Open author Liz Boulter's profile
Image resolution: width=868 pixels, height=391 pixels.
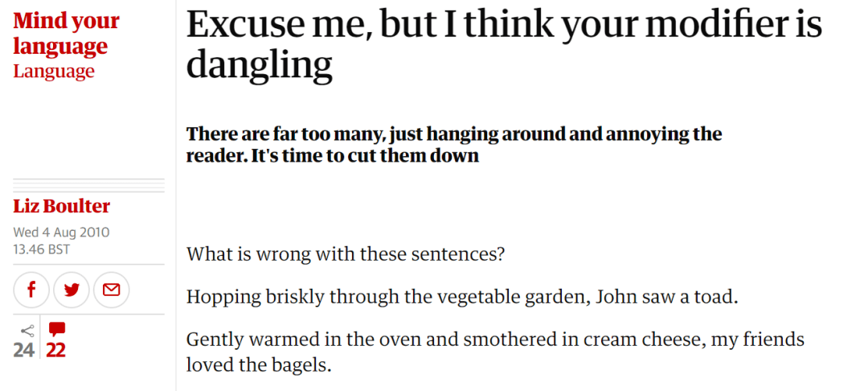click(61, 207)
